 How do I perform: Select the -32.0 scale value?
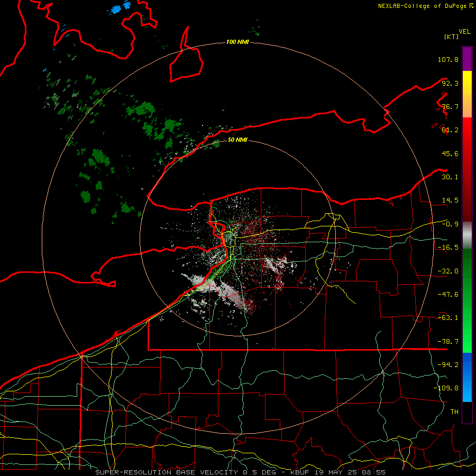pos(448,271)
